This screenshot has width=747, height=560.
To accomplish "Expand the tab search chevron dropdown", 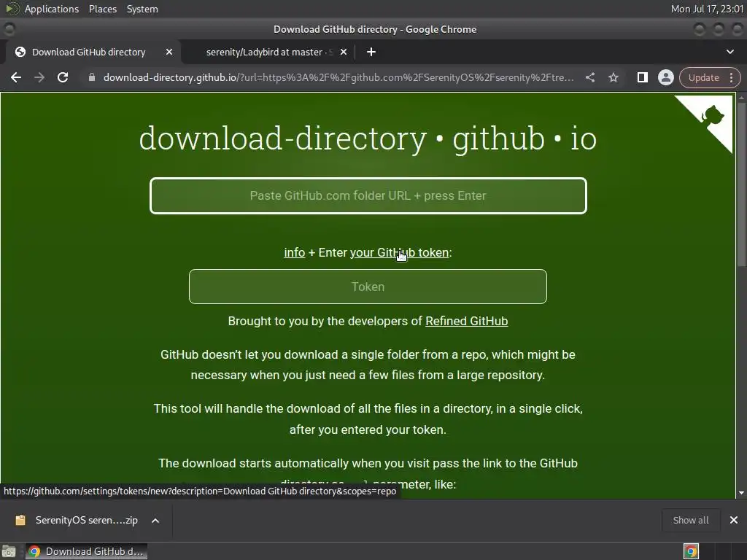I will tap(729, 52).
